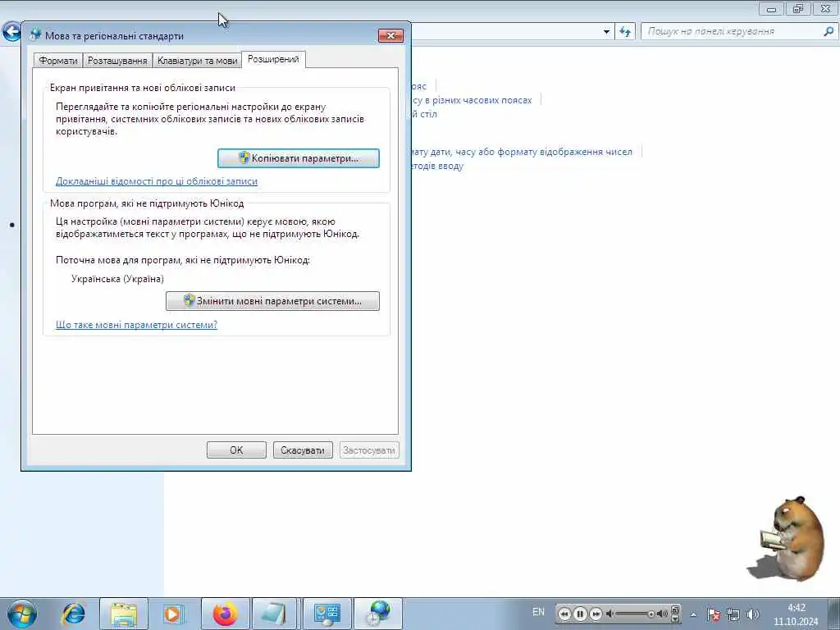
Task: Click the Копіювати параметри... button
Action: click(299, 158)
